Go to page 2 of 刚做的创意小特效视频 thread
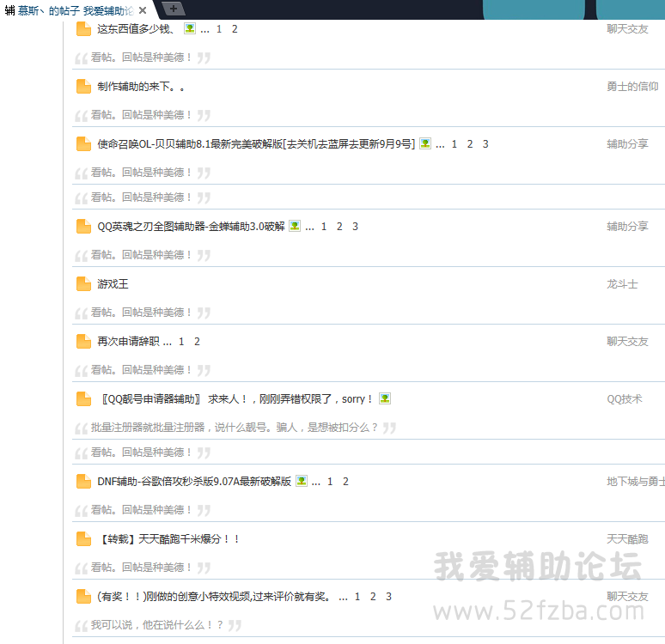Image resolution: width=665 pixels, height=644 pixels. 373,597
